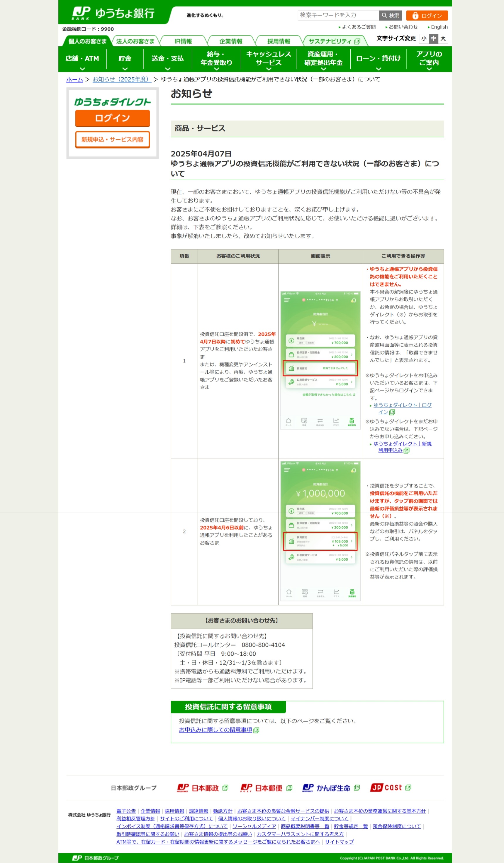This screenshot has width=504, height=863.
Task: Open 商品概要説明書等一覧 footer link
Action: tap(305, 826)
